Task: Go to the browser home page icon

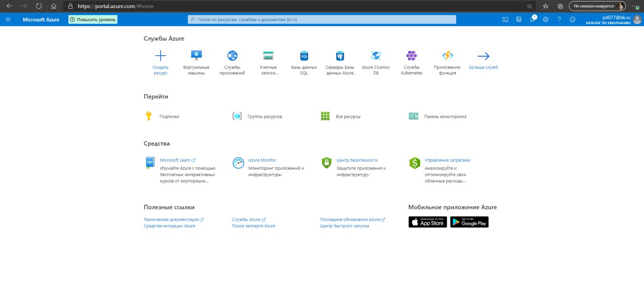Action: coord(54,6)
